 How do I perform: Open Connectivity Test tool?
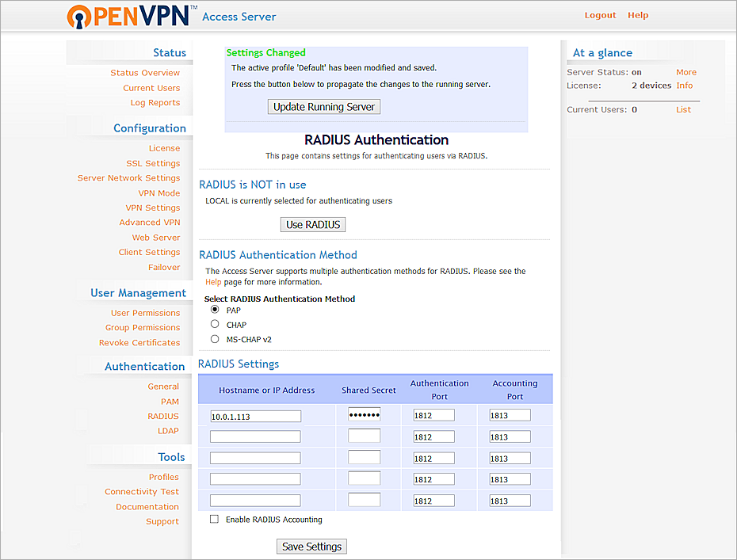(x=142, y=492)
